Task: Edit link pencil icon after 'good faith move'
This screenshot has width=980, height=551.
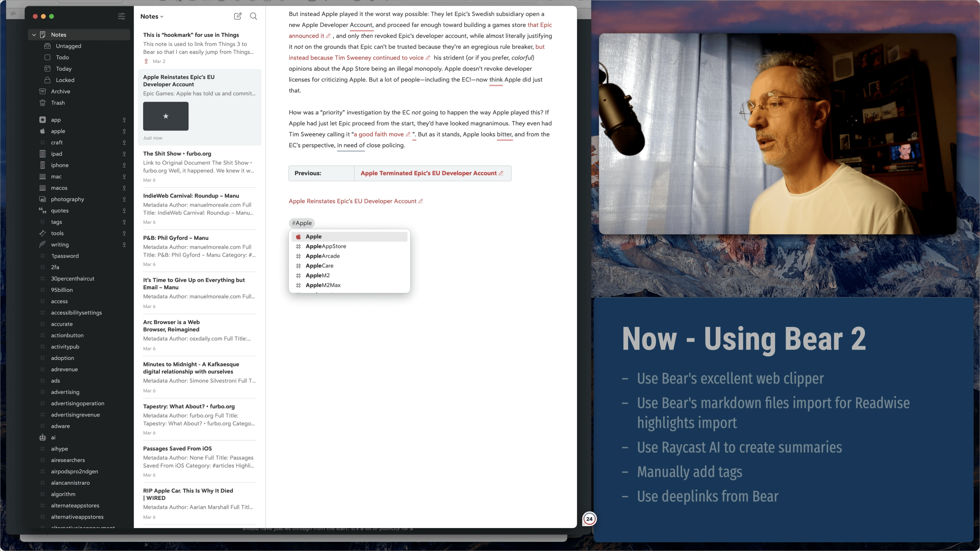Action: 408,134
